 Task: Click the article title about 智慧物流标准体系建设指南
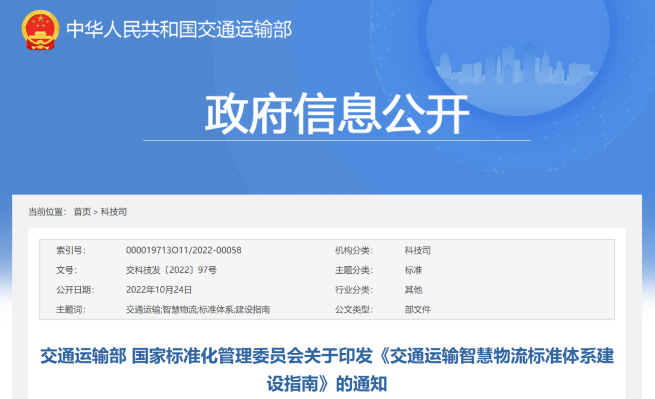click(327, 370)
